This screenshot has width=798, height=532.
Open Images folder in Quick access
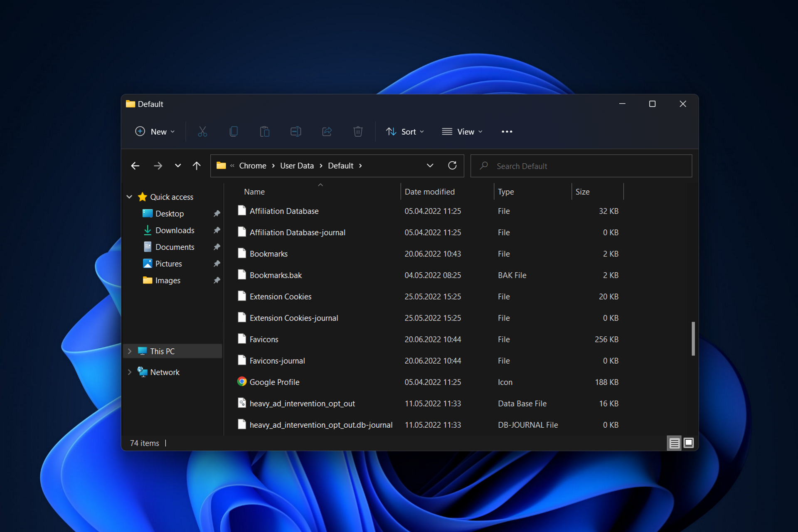point(167,281)
